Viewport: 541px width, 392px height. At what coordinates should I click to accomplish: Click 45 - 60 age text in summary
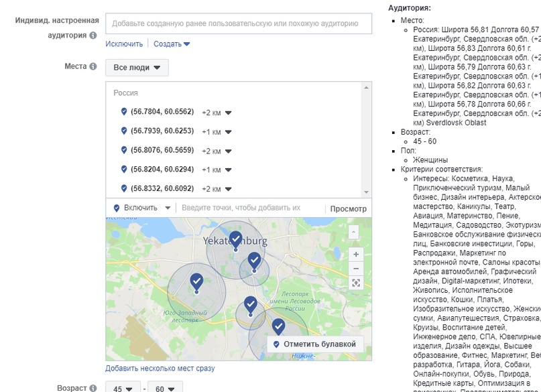[425, 141]
